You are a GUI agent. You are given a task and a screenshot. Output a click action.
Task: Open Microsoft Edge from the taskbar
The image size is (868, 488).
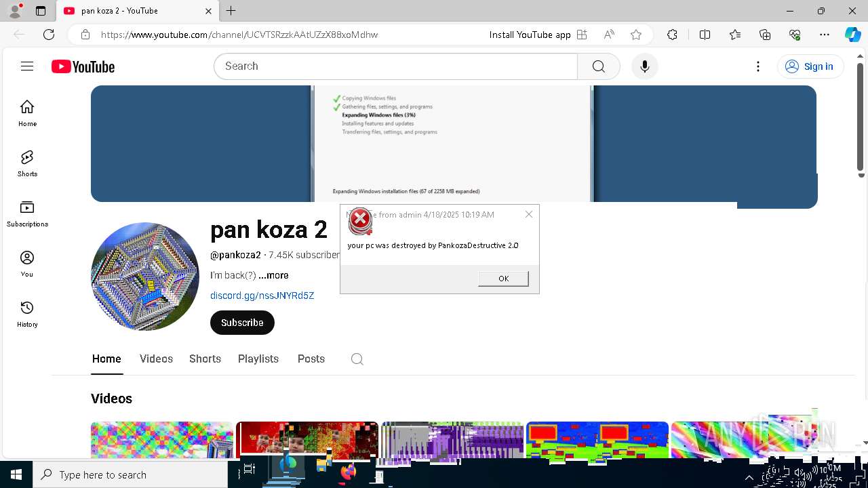(x=288, y=465)
